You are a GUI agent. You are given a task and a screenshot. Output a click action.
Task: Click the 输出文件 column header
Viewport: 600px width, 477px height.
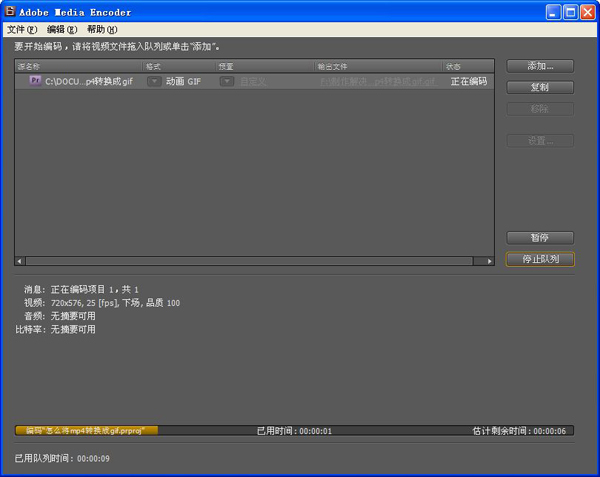379,67
